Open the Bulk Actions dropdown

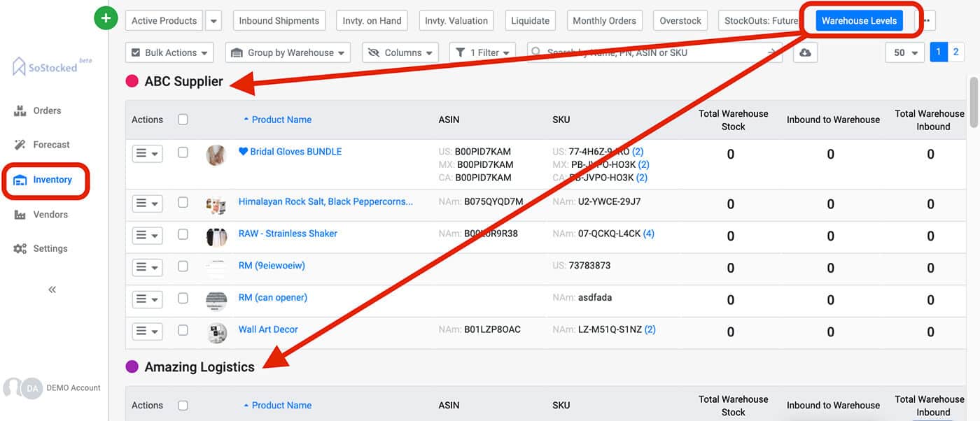pyautogui.click(x=169, y=52)
